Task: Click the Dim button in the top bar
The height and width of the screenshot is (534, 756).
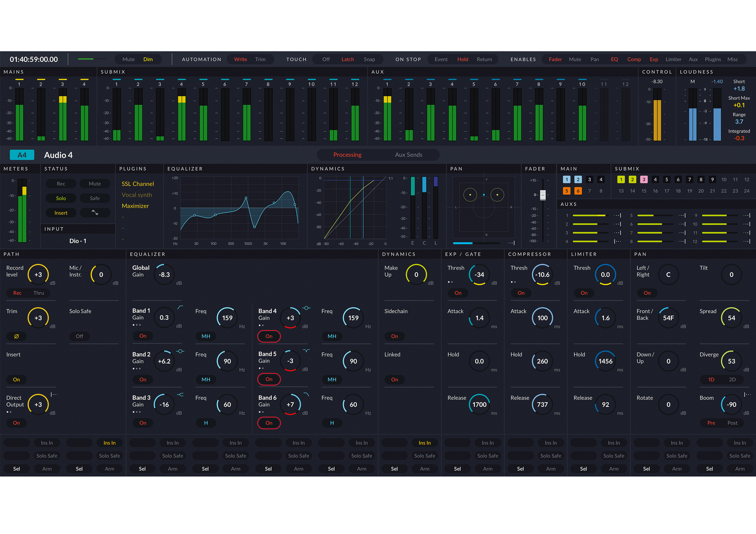Action: click(x=148, y=59)
